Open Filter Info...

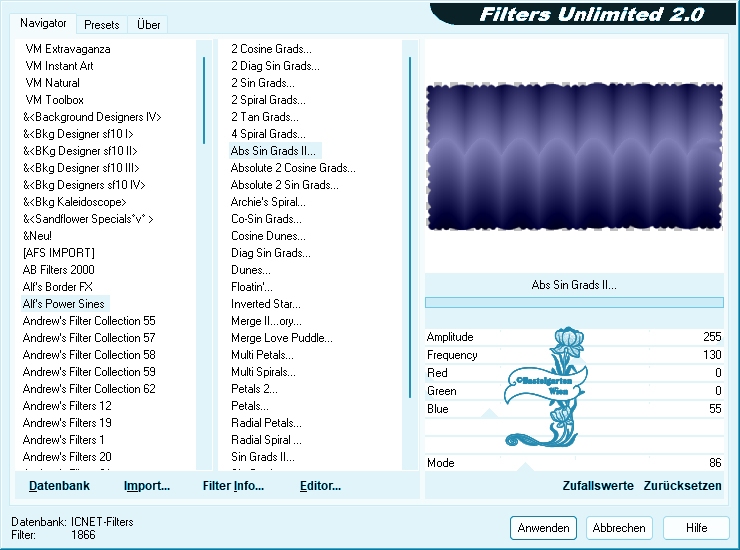point(233,486)
